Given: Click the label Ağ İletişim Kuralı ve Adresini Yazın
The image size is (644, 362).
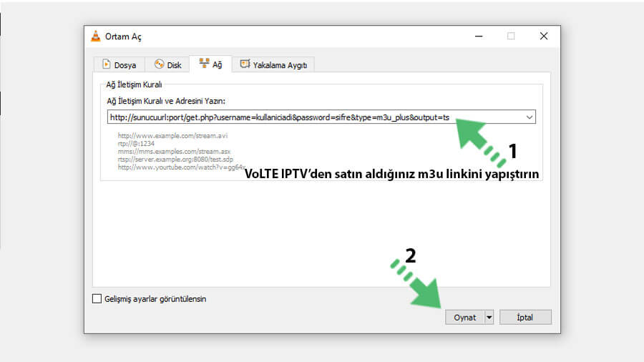Looking at the screenshot, I should coord(166,101).
